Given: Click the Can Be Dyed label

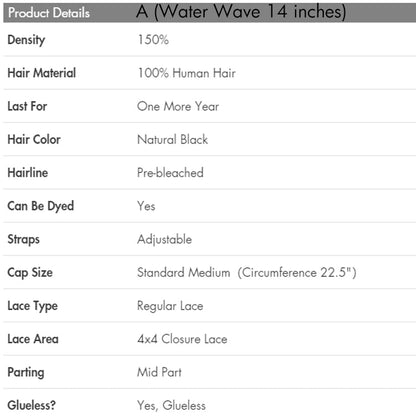Looking at the screenshot, I should (x=41, y=206).
